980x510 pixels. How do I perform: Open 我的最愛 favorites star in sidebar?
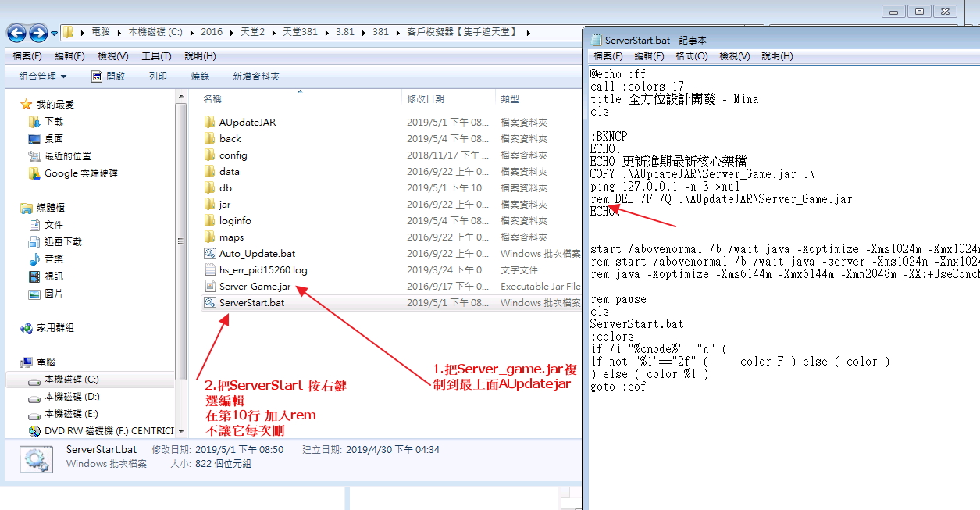(x=27, y=104)
